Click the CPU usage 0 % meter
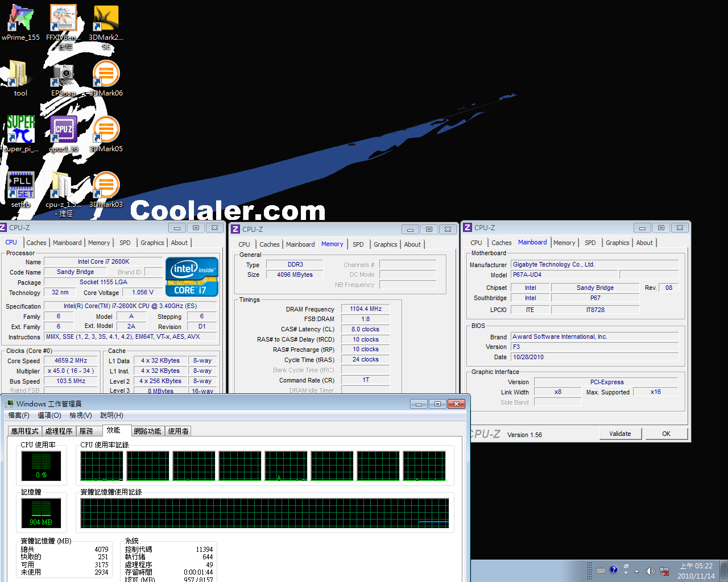 [x=41, y=466]
